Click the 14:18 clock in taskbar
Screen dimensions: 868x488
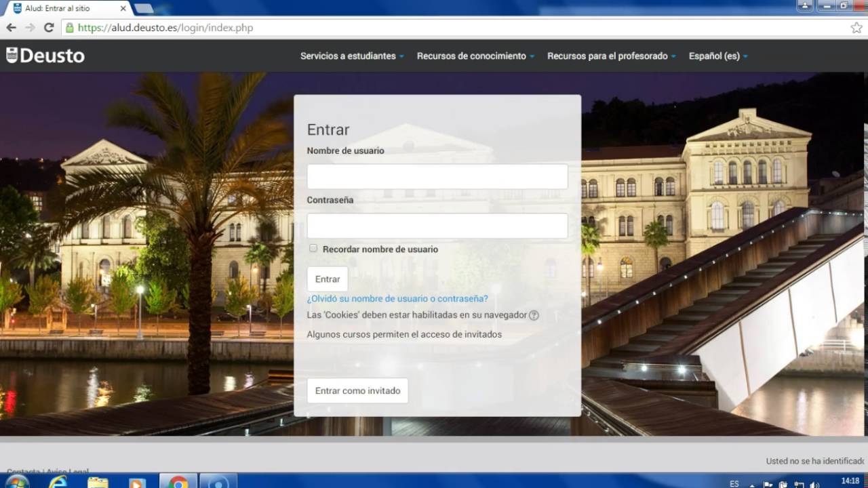pos(850,481)
